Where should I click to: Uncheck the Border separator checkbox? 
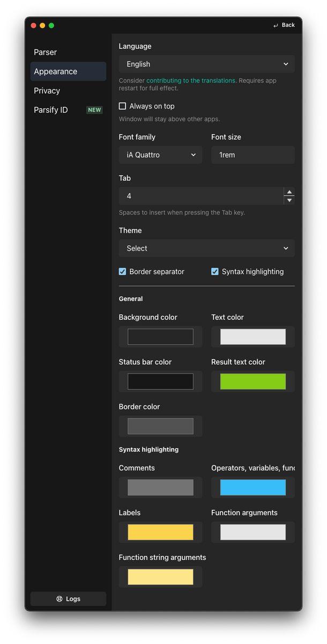point(123,272)
